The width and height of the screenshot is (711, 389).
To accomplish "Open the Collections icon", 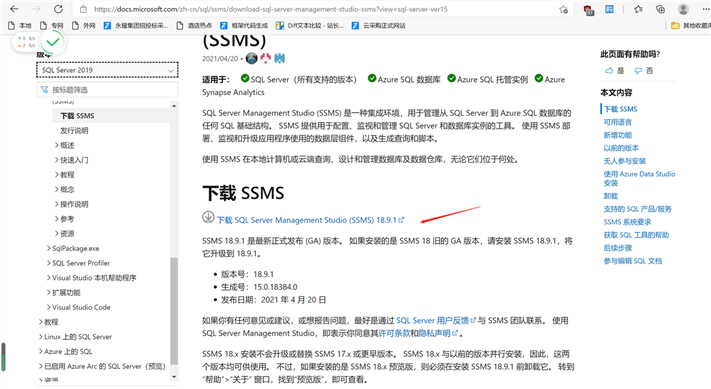I will [661, 9].
